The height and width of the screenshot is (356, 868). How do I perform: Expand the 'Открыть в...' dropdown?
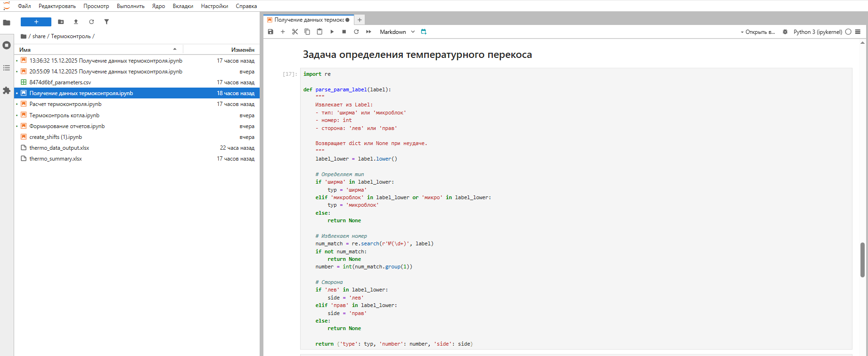(x=757, y=32)
